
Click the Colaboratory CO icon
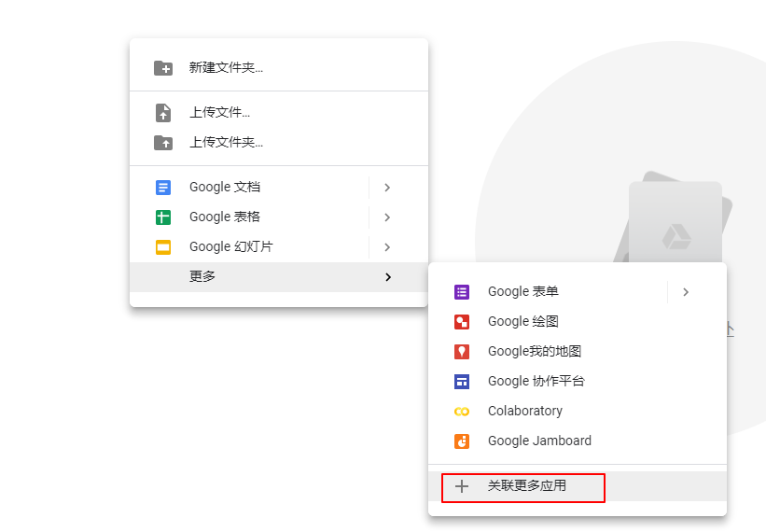pos(462,412)
